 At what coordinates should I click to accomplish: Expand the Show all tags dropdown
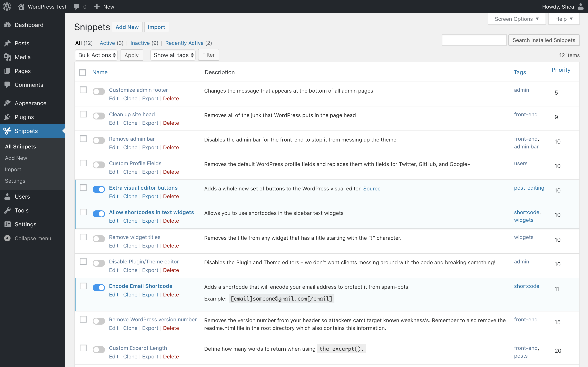(173, 55)
